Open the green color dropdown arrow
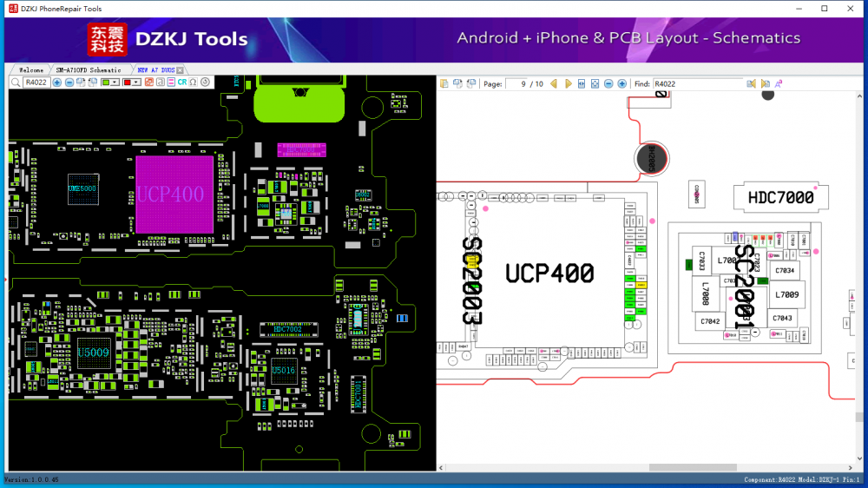 coord(115,82)
